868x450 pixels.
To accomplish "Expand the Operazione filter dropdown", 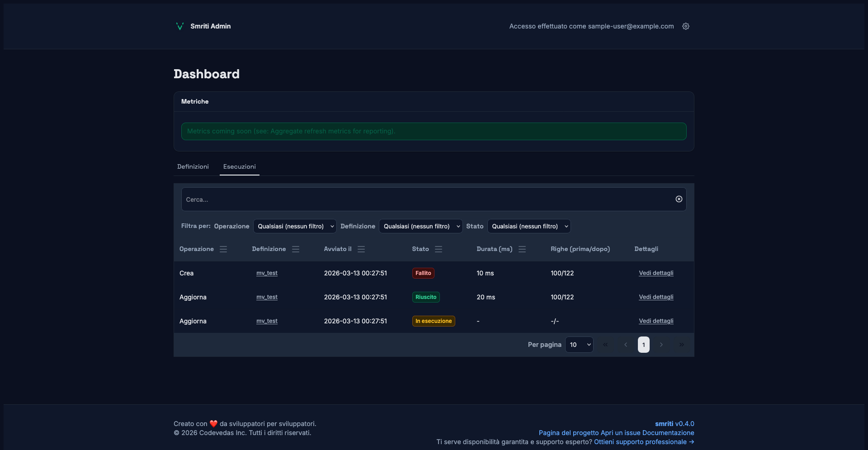I will click(295, 226).
